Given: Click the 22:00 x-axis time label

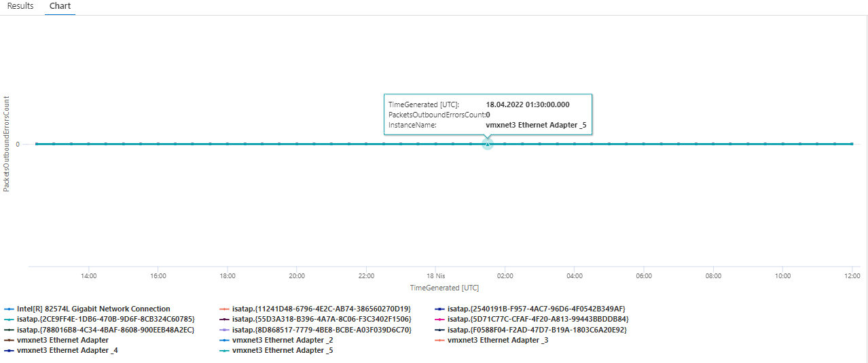Looking at the screenshot, I should (366, 276).
